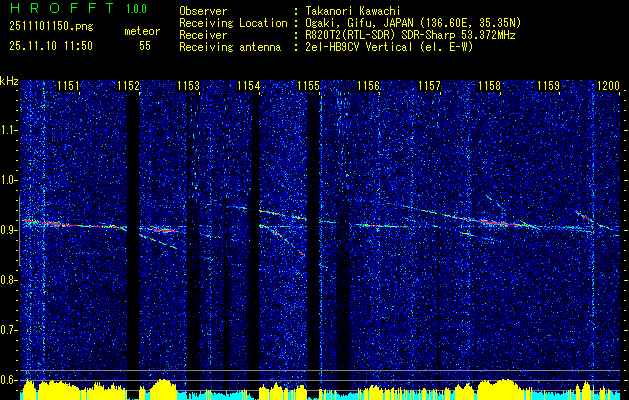The width and height of the screenshot is (629, 400).
Task: Click the 1.0 kHz axis label
Action: point(9,181)
